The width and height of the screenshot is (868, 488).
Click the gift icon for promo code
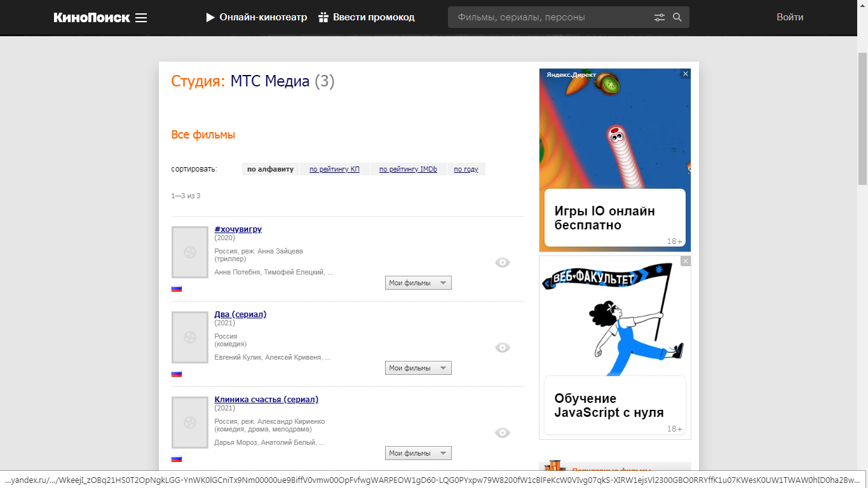coord(323,17)
